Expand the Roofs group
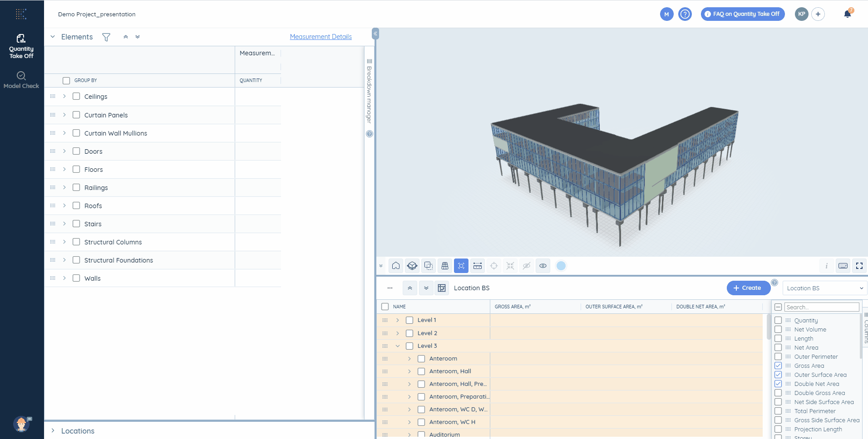 tap(64, 205)
